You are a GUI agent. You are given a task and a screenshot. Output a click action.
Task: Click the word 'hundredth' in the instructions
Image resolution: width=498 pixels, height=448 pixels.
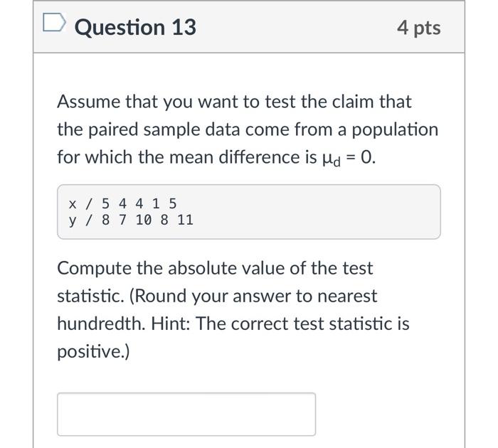point(101,324)
